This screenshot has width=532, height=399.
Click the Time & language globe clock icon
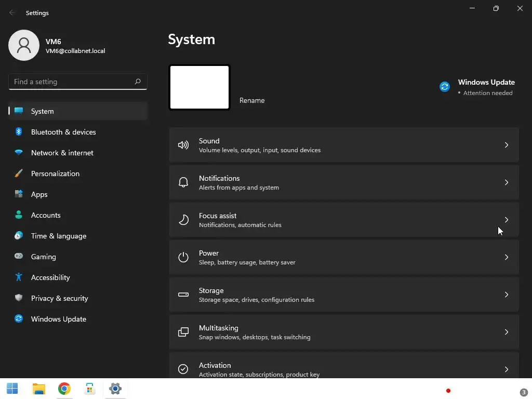click(x=19, y=235)
